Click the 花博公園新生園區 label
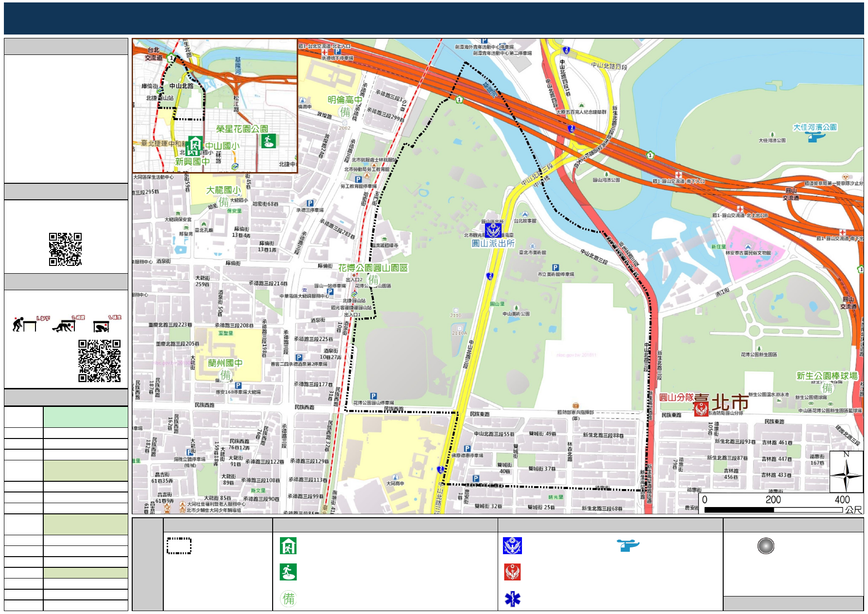The width and height of the screenshot is (868, 614). (x=759, y=354)
